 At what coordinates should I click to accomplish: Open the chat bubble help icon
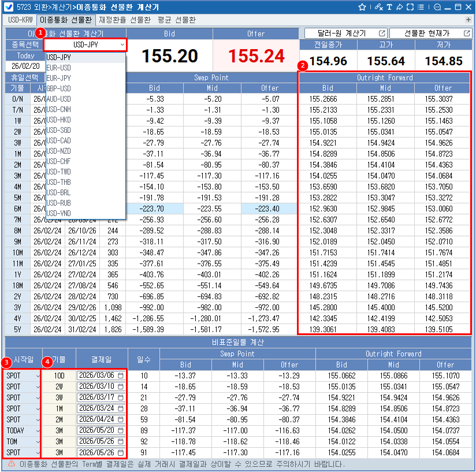[x=437, y=8]
